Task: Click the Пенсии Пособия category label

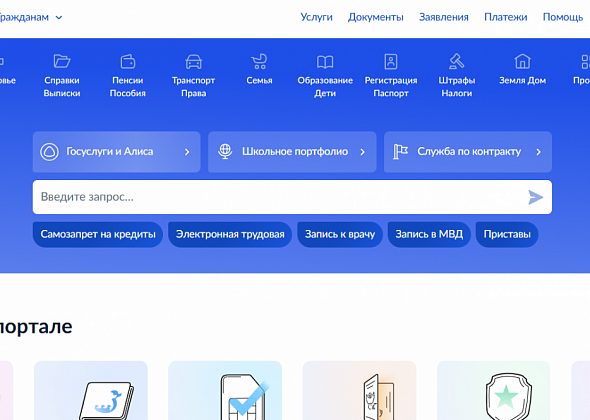Action: pyautogui.click(x=128, y=87)
